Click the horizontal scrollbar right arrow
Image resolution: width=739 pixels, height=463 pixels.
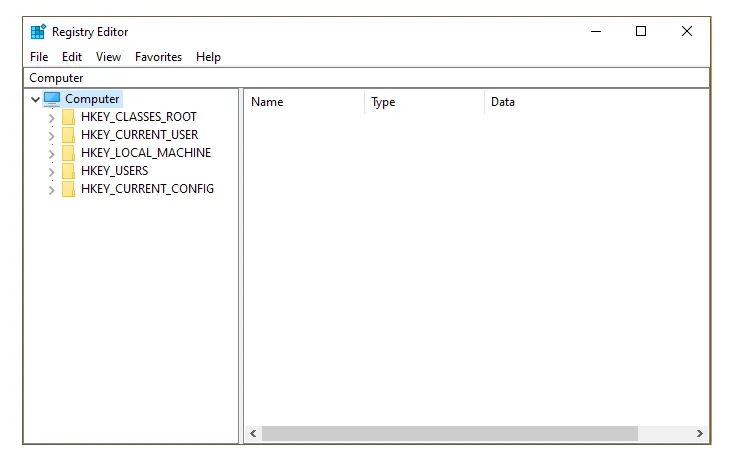[700, 433]
